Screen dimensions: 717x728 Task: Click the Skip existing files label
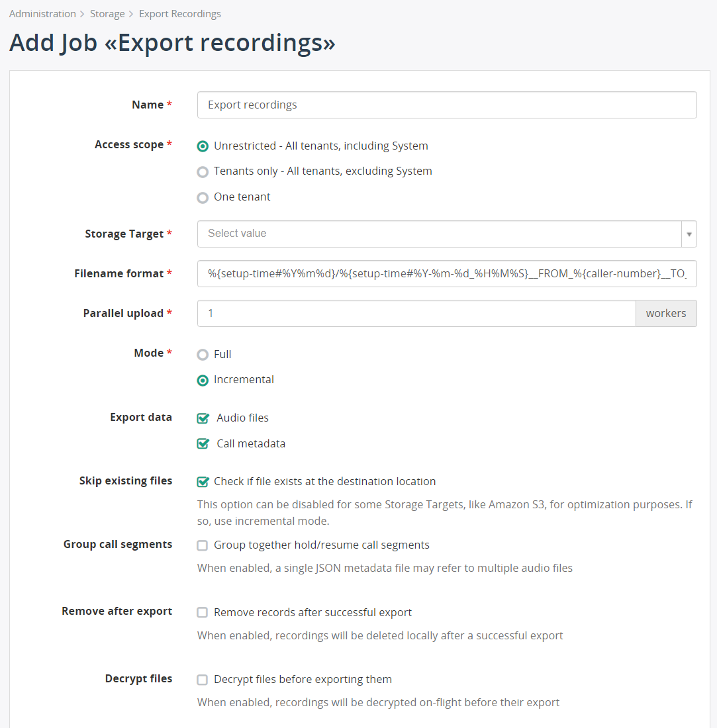[x=125, y=481]
